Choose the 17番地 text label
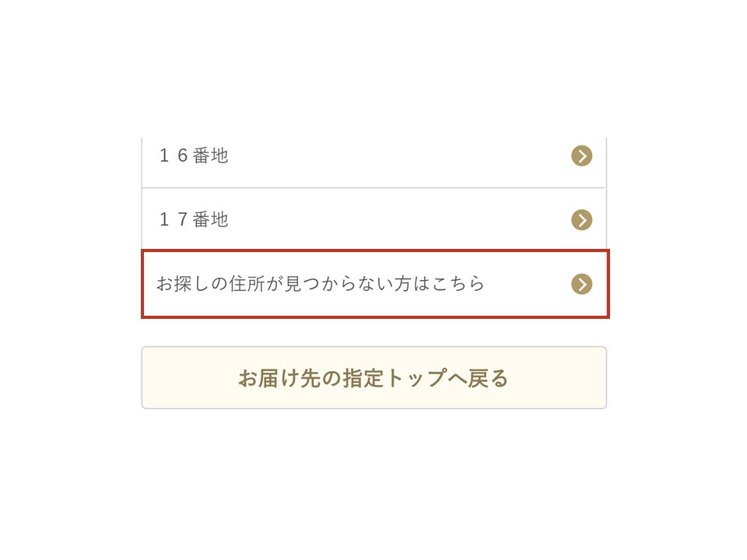Screen dimensions: 747x560 (194, 220)
